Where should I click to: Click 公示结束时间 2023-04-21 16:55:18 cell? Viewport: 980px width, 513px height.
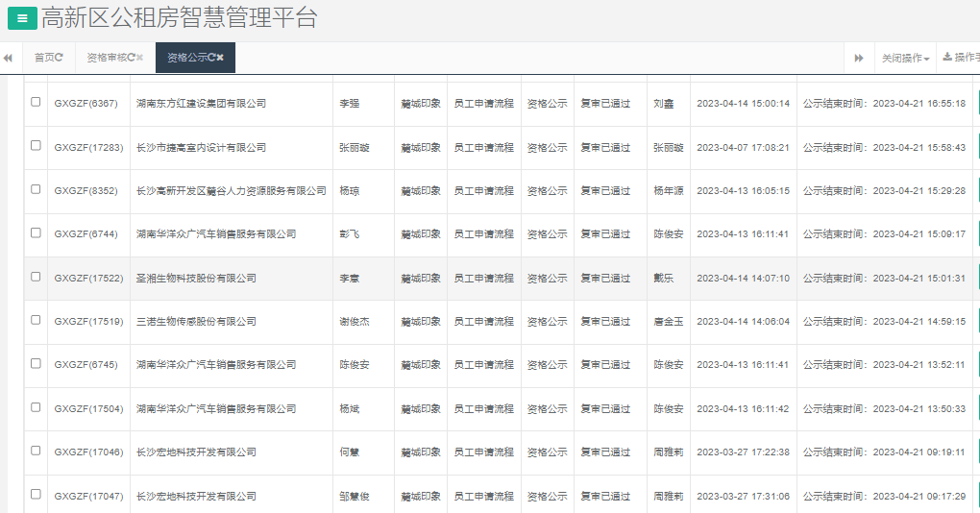pyautogui.click(x=884, y=104)
